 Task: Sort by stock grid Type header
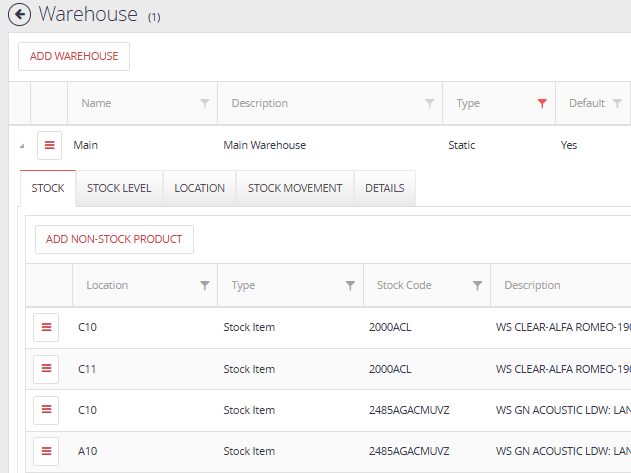pyautogui.click(x=243, y=285)
